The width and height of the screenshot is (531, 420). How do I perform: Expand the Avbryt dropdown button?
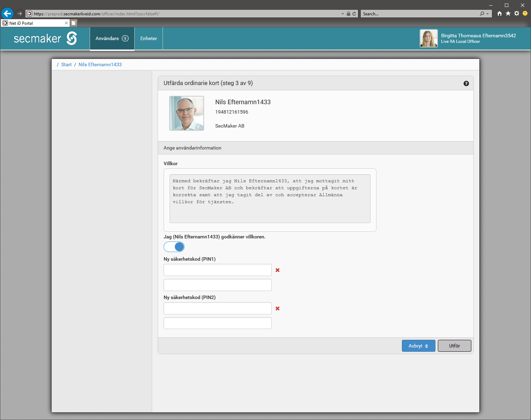tap(418, 346)
